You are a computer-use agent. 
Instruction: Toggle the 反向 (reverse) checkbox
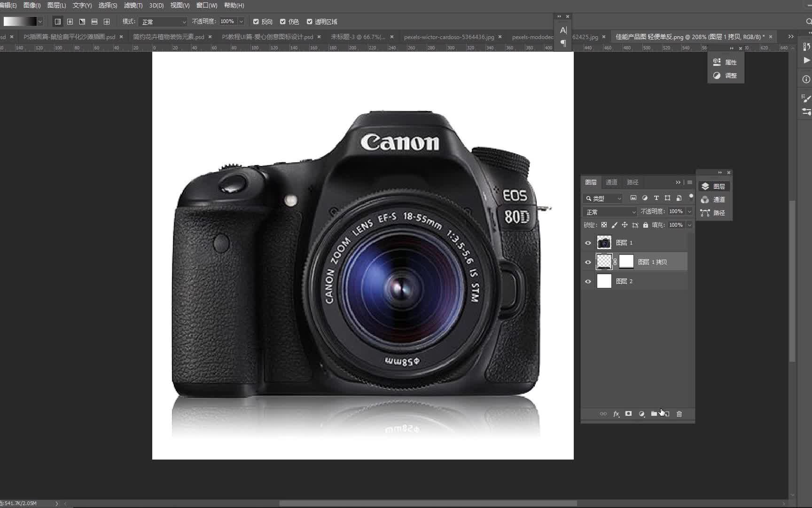(x=256, y=22)
